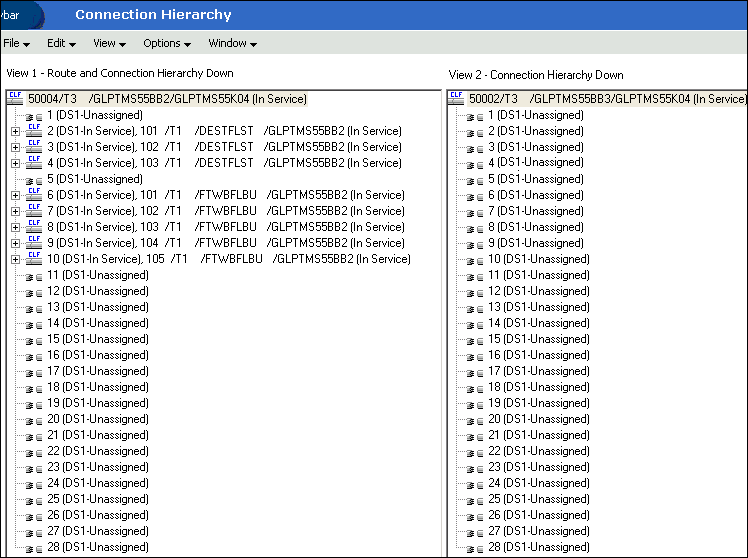This screenshot has height=558, width=748.
Task: Select 50004/T3 GLPTMS55BB2 root connection
Action: coord(169,99)
